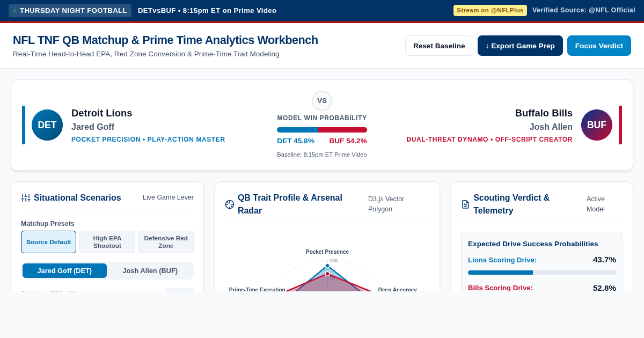The image size is (644, 338).
Task: Click the 52.8% Bills scoring value
Action: tap(604, 288)
